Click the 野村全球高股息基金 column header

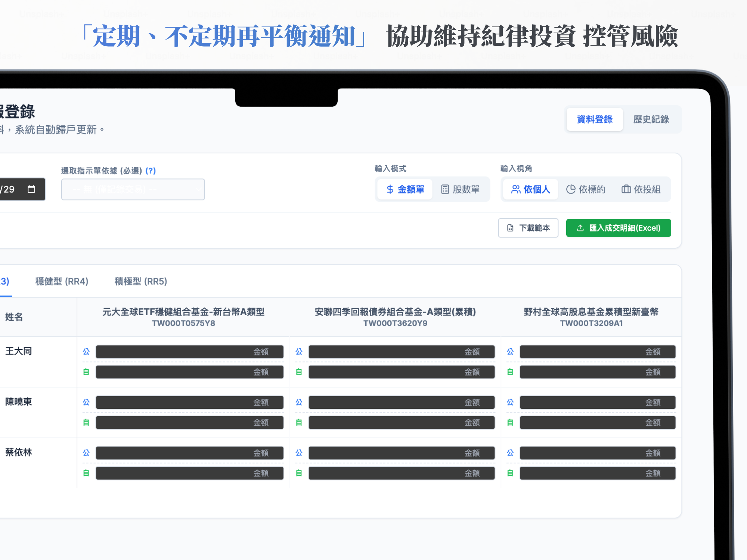tap(591, 317)
